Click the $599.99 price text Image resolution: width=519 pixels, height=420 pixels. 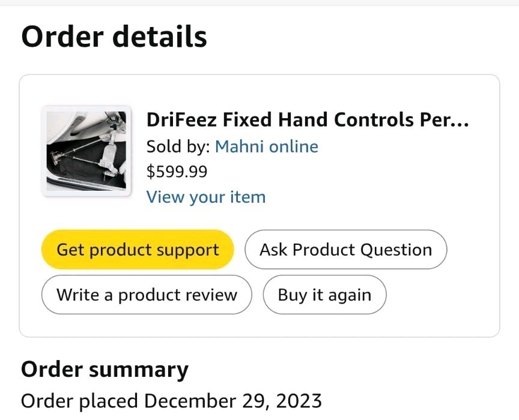177,172
